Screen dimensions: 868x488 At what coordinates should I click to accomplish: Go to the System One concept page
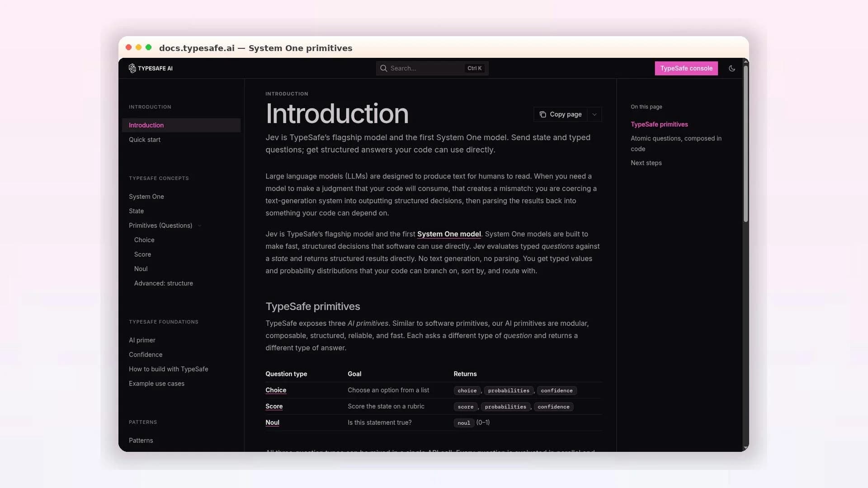146,197
